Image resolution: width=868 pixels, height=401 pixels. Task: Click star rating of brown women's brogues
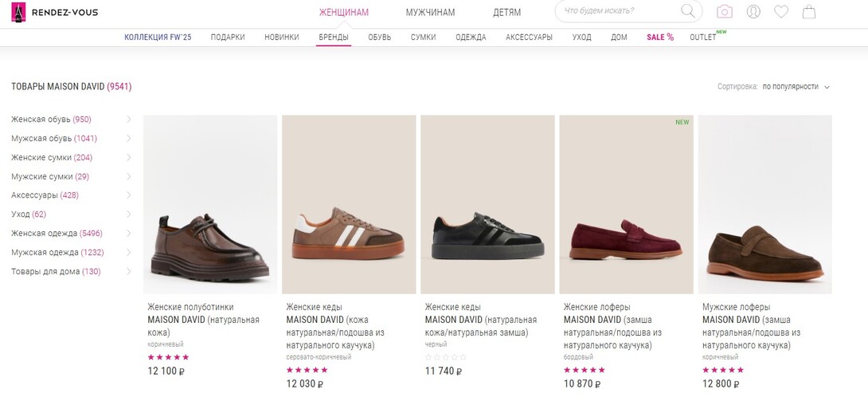pyautogui.click(x=168, y=357)
